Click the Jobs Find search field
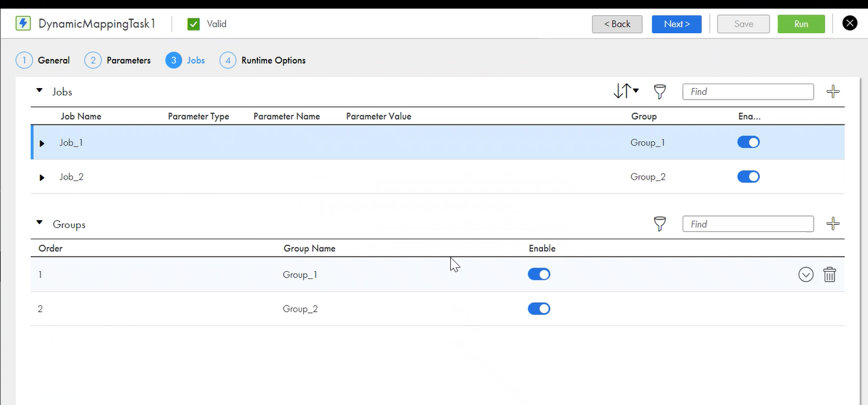 click(x=748, y=91)
